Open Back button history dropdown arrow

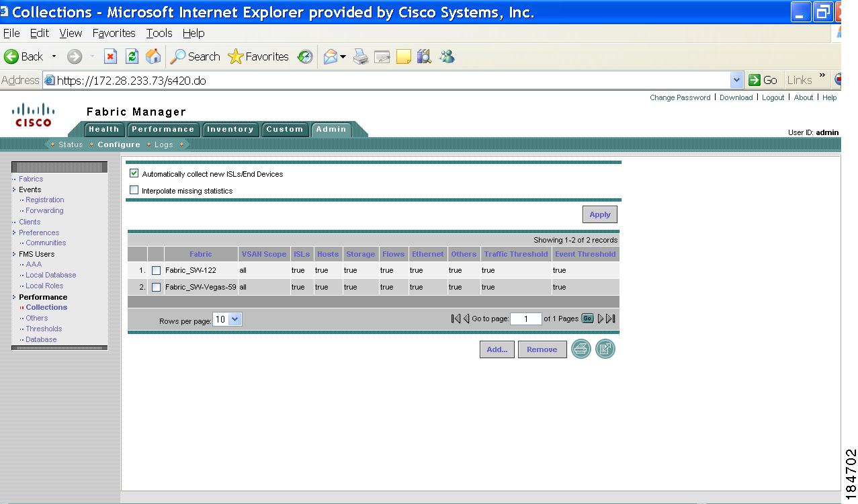54,56
